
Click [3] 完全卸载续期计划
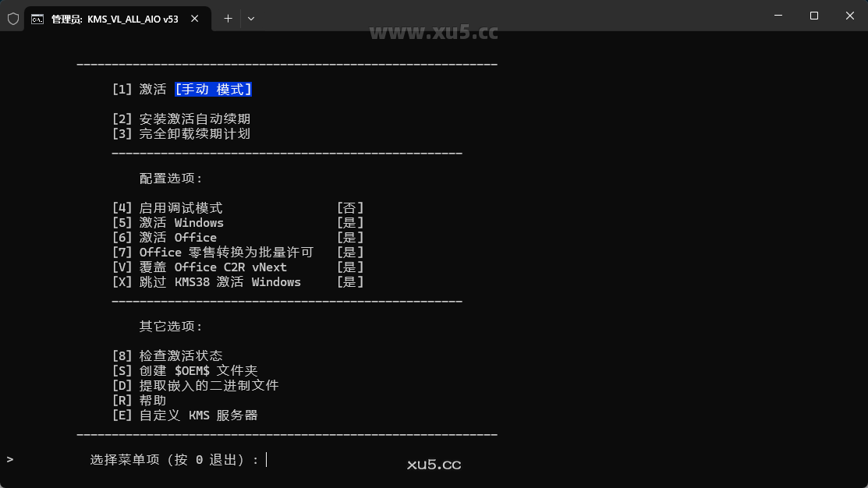[179, 133]
